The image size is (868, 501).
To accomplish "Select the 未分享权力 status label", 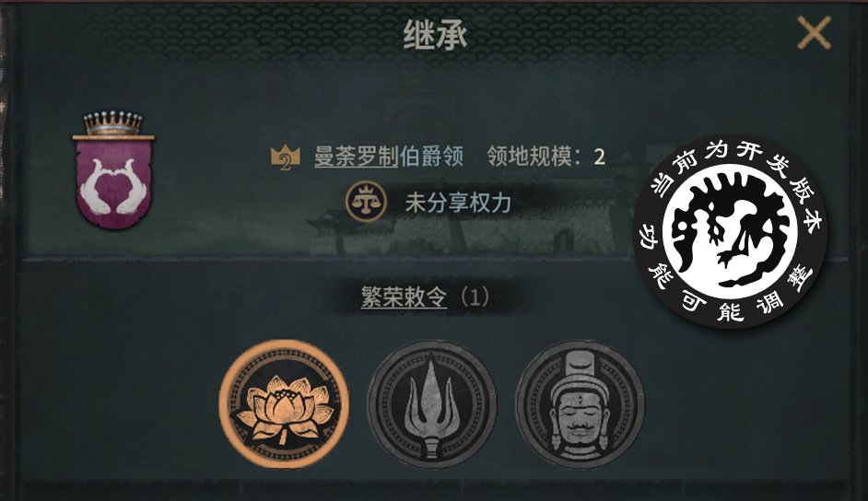I will click(x=458, y=203).
